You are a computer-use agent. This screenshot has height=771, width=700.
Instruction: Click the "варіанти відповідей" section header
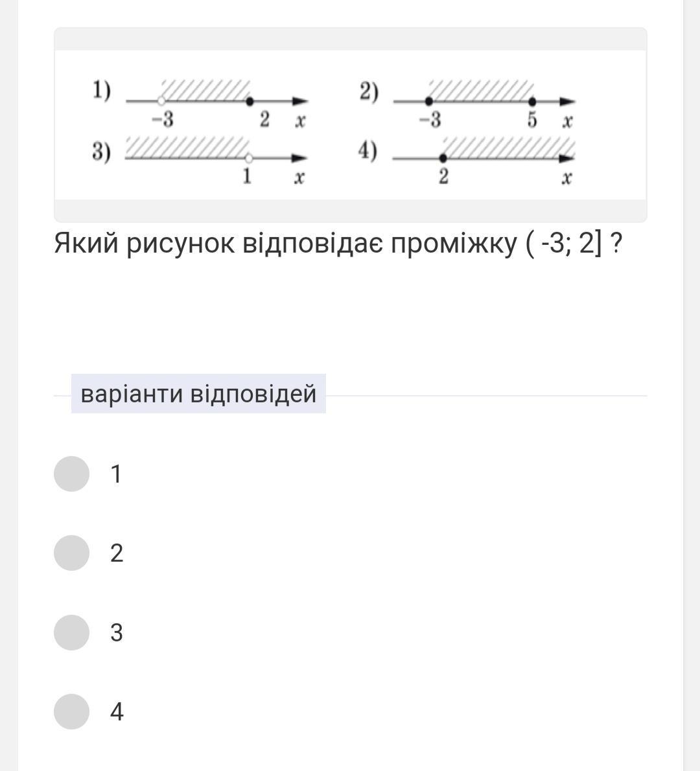click(x=198, y=394)
